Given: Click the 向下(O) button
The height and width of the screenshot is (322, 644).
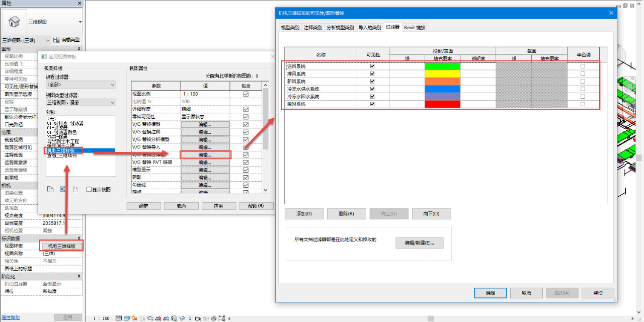Looking at the screenshot, I should pyautogui.click(x=431, y=214).
